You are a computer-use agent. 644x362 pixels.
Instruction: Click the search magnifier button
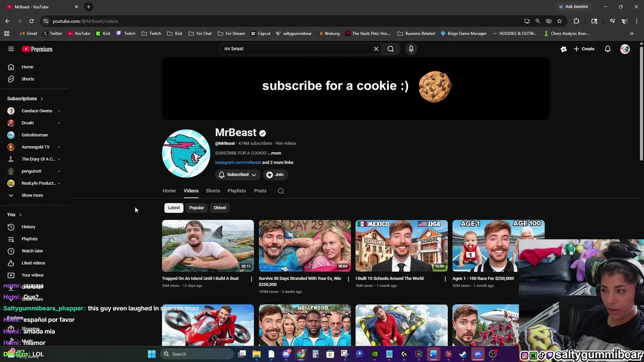pyautogui.click(x=390, y=49)
